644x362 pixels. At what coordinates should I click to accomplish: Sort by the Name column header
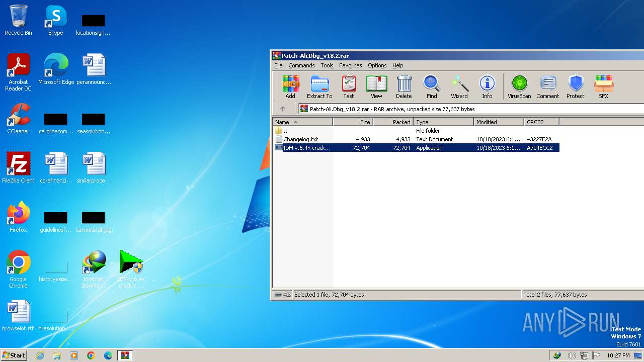[302, 122]
